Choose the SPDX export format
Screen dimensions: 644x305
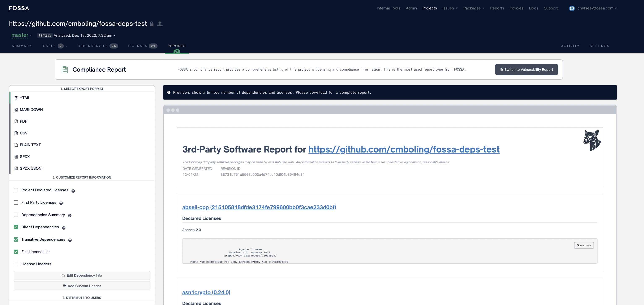tap(82, 157)
